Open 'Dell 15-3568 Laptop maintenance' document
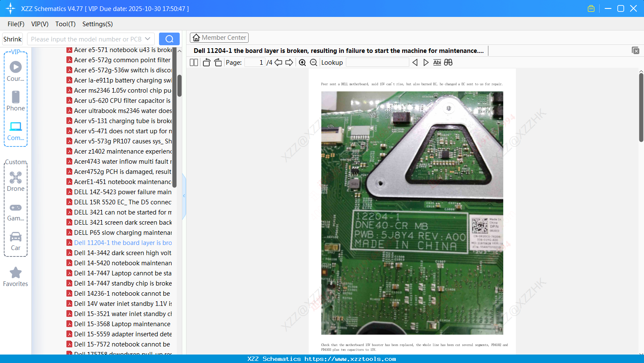 (x=119, y=324)
